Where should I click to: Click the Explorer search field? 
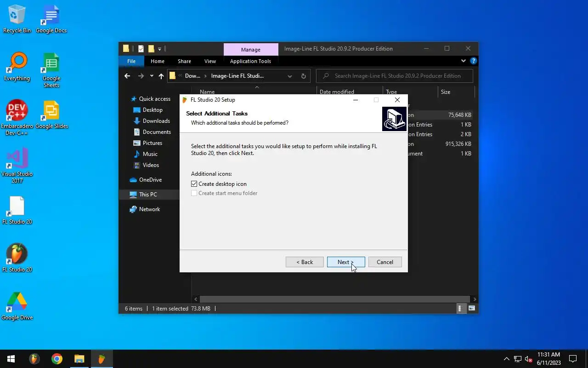[x=395, y=76]
